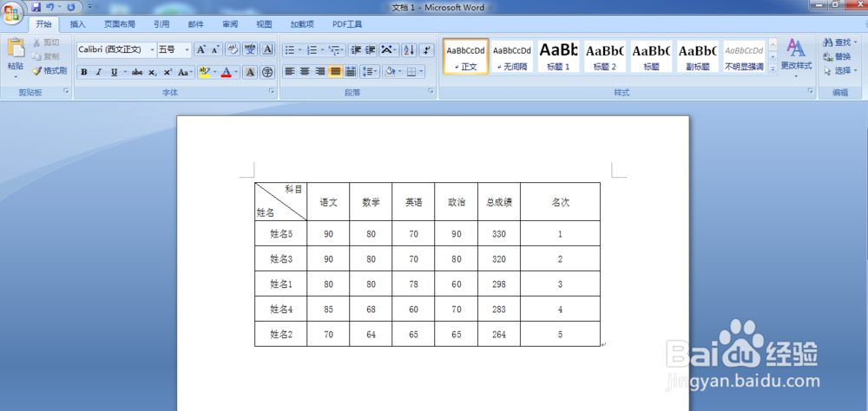The height and width of the screenshot is (411, 868).
Task: Click the table cell 姓名5
Action: (280, 234)
